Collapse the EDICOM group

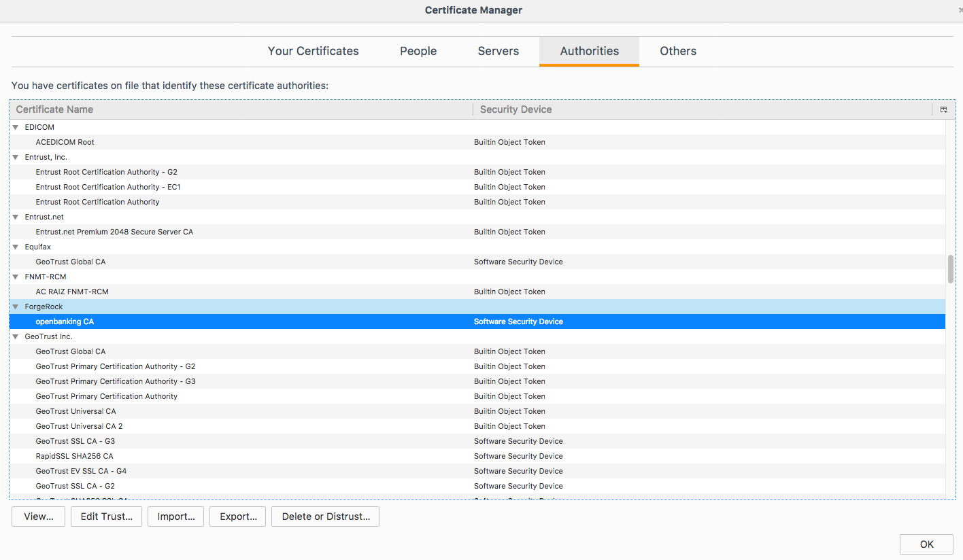click(16, 127)
